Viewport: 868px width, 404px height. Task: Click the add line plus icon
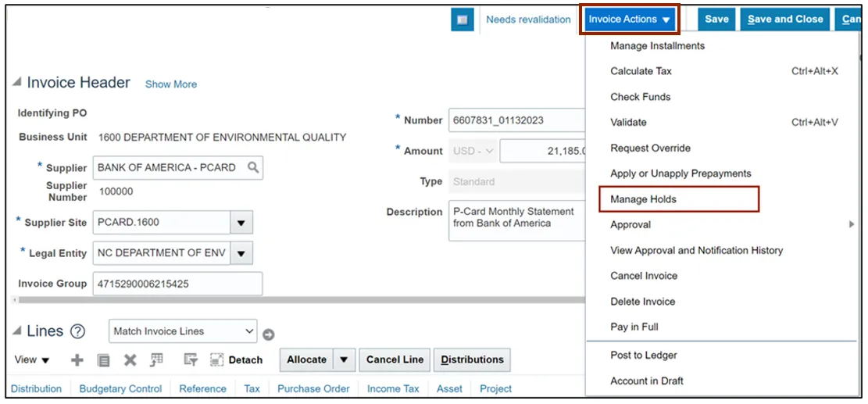[77, 360]
